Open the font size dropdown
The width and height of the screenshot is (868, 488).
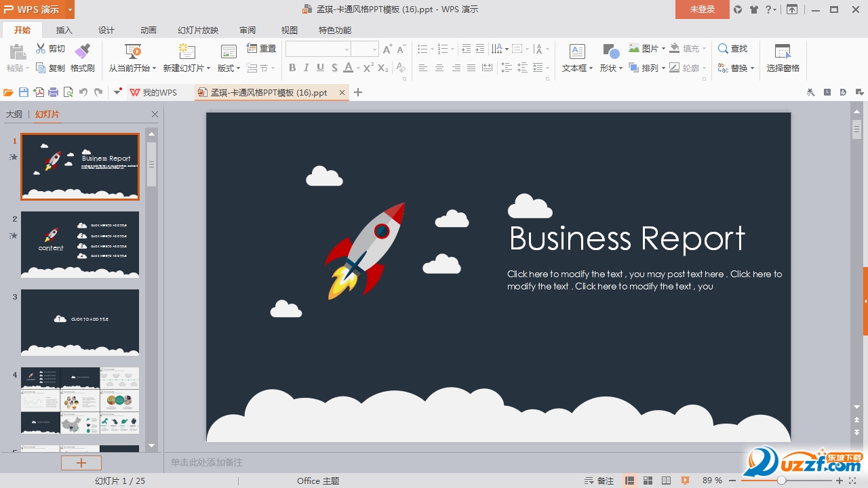(x=374, y=49)
